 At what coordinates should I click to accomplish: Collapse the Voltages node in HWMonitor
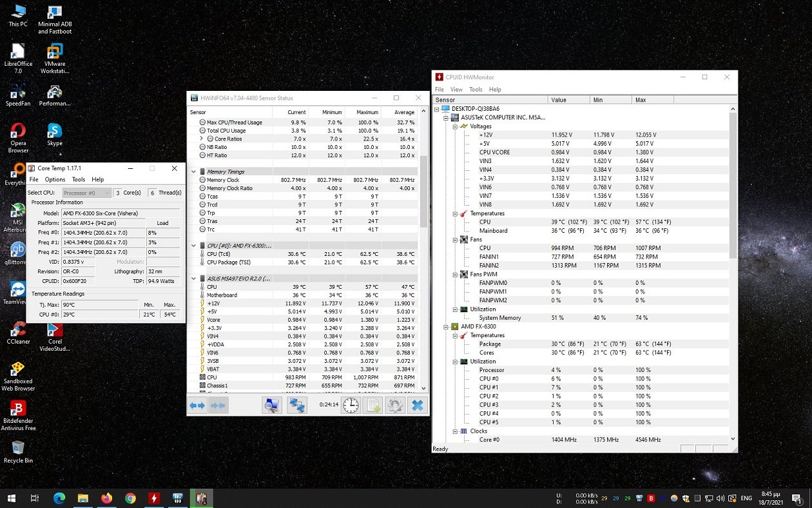455,126
